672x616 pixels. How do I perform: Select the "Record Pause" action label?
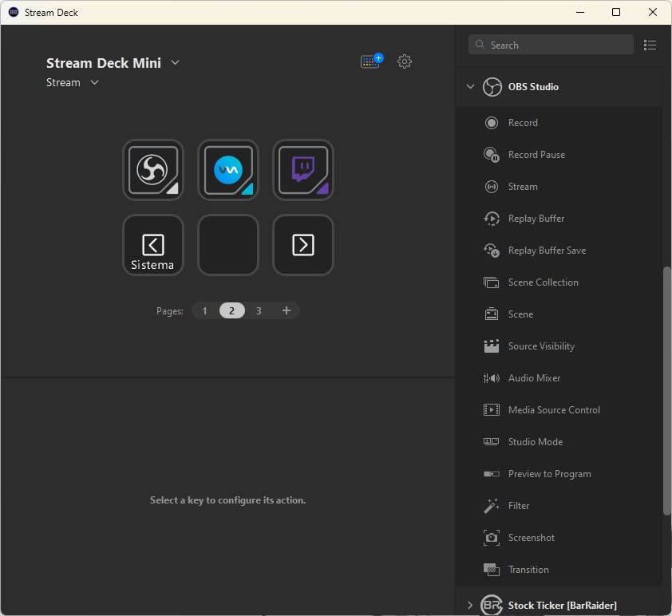point(536,155)
